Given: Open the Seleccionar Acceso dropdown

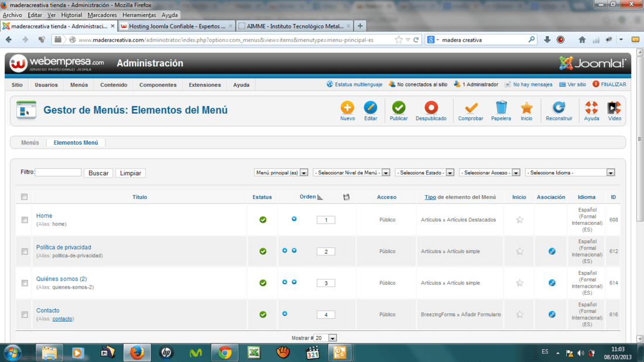Looking at the screenshot, I should pos(489,173).
